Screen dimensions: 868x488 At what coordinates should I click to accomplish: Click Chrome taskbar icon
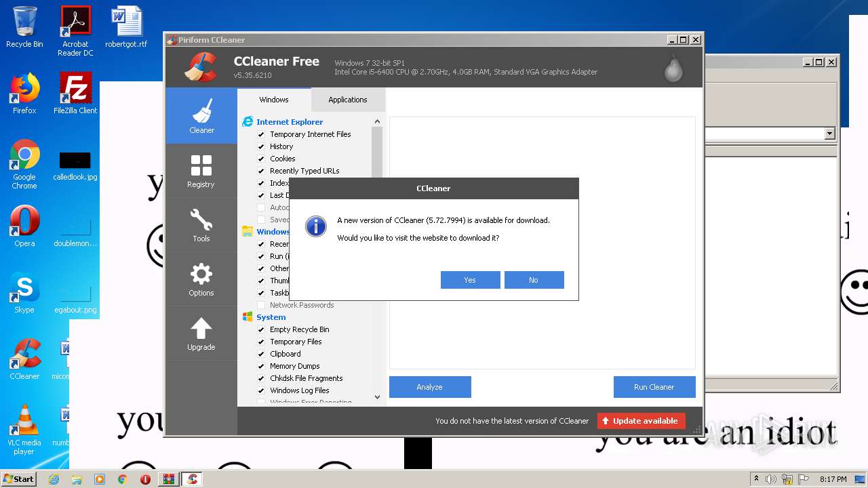(122, 479)
